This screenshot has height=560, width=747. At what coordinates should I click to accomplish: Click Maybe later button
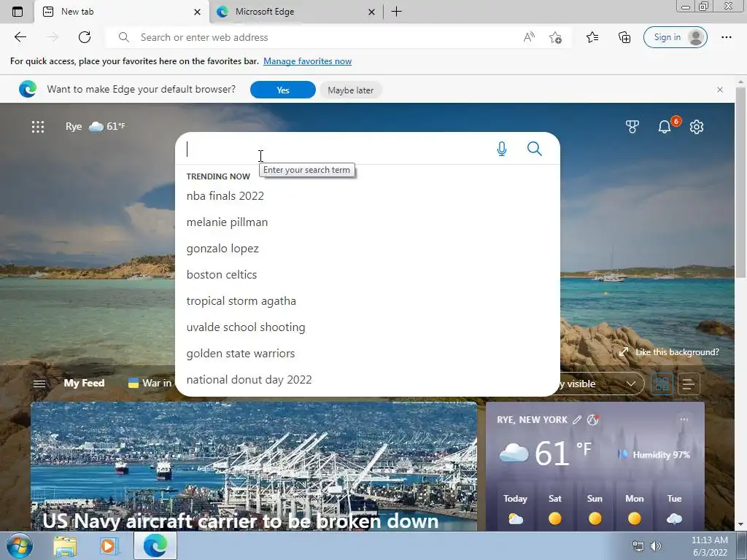point(351,90)
